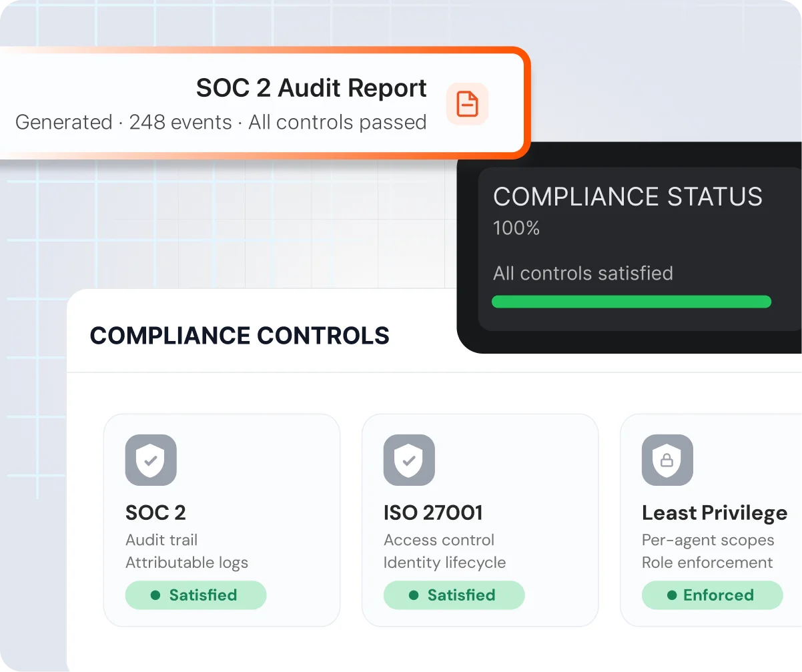Click the 'Role enforcement' line
802x672 pixels.
tap(707, 563)
